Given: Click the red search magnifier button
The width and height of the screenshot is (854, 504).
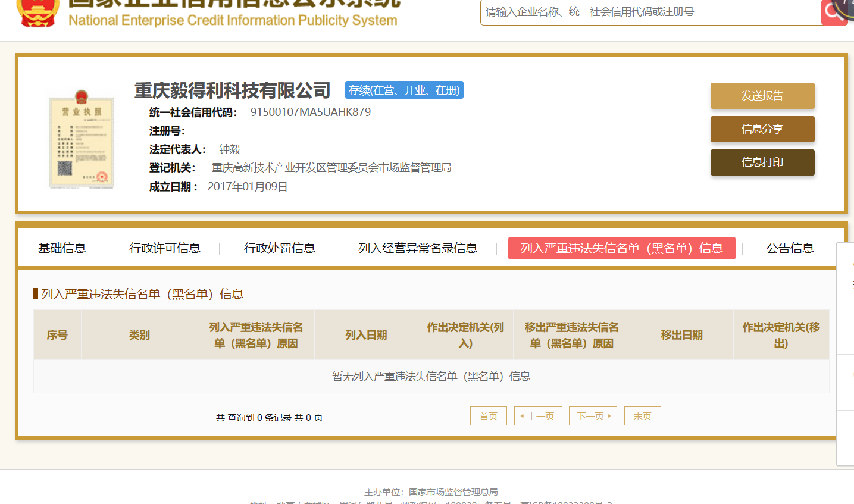Looking at the screenshot, I should point(834,12).
